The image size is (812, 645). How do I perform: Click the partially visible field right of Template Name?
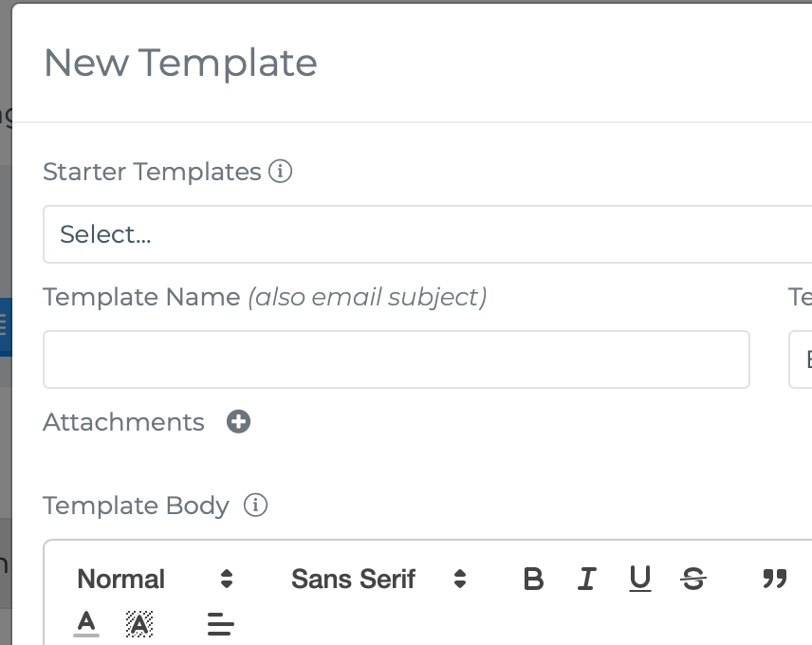(800, 359)
